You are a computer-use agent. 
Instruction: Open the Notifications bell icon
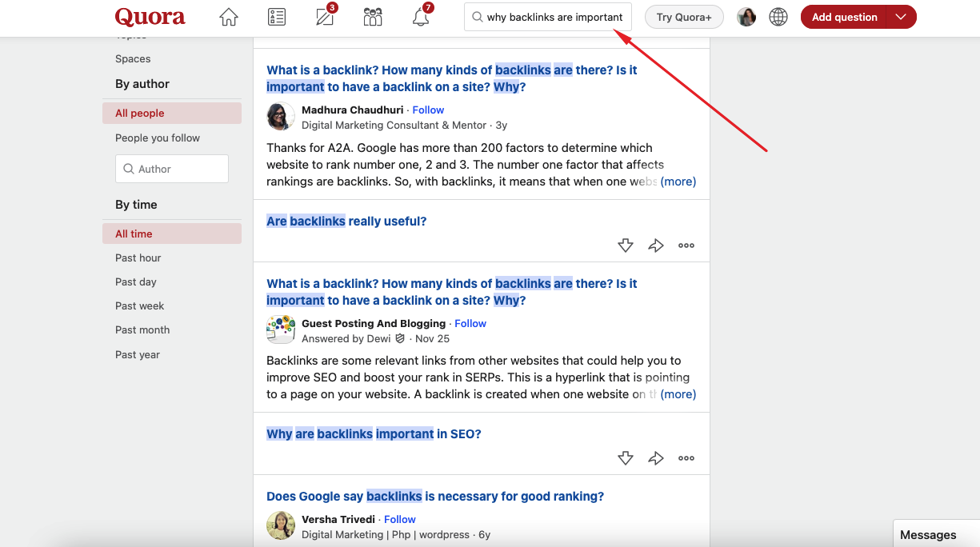[421, 17]
